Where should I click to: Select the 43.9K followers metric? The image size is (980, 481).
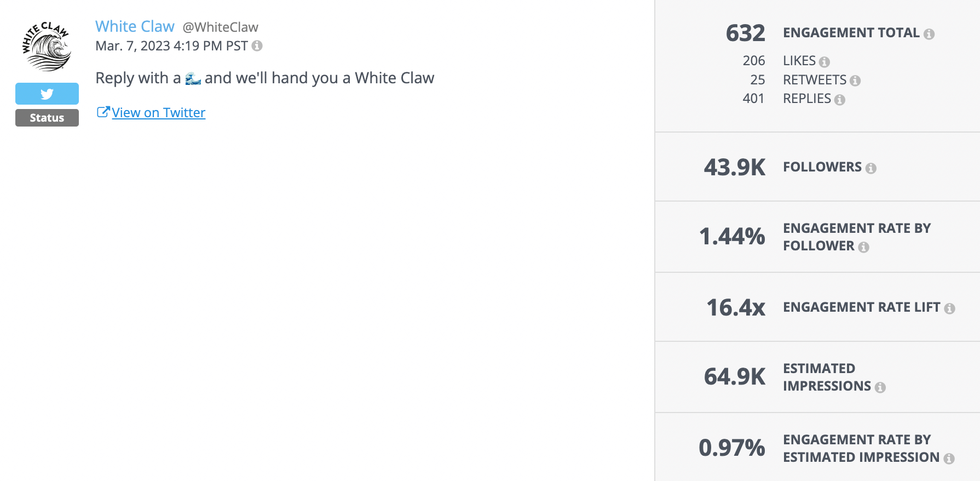734,167
